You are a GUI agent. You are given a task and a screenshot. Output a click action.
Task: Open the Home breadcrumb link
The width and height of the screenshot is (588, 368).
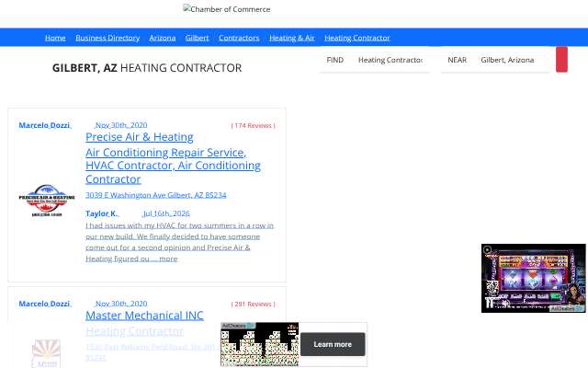[x=55, y=38]
